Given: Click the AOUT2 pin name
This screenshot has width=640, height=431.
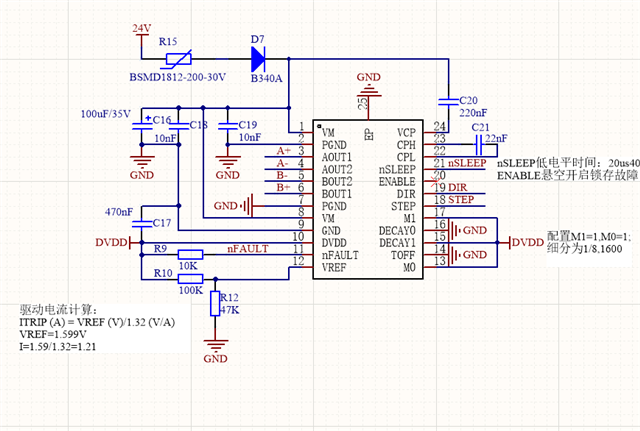Looking at the screenshot, I should click(x=337, y=169).
